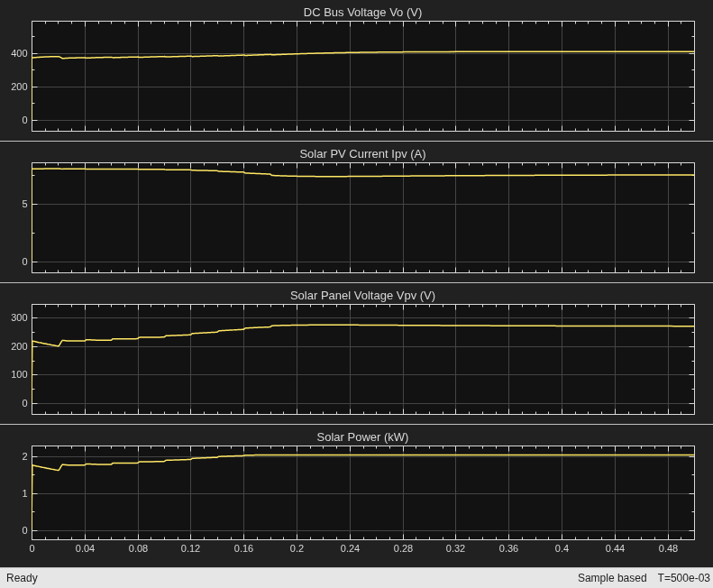
Task: Click the 100 label on Vpv axis
Action: [x=19, y=374]
